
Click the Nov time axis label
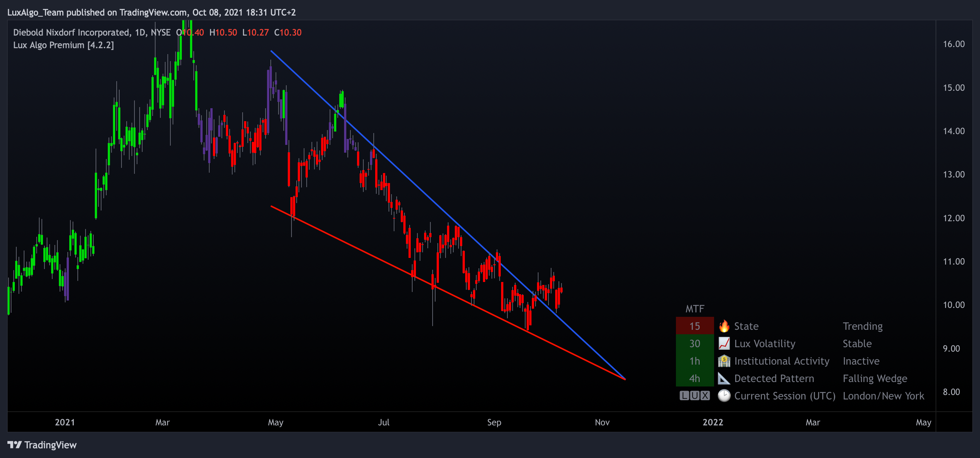pyautogui.click(x=602, y=422)
